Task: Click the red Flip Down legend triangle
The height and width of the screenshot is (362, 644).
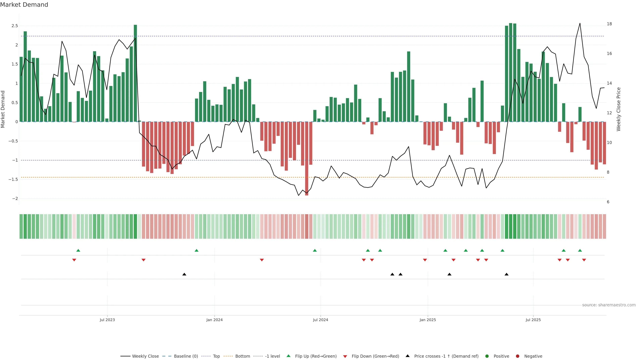Action: (345, 356)
